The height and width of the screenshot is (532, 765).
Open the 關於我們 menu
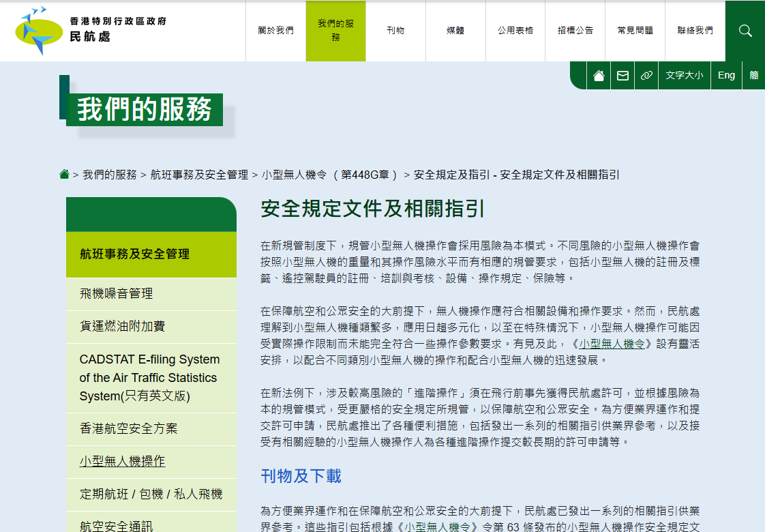pyautogui.click(x=275, y=31)
